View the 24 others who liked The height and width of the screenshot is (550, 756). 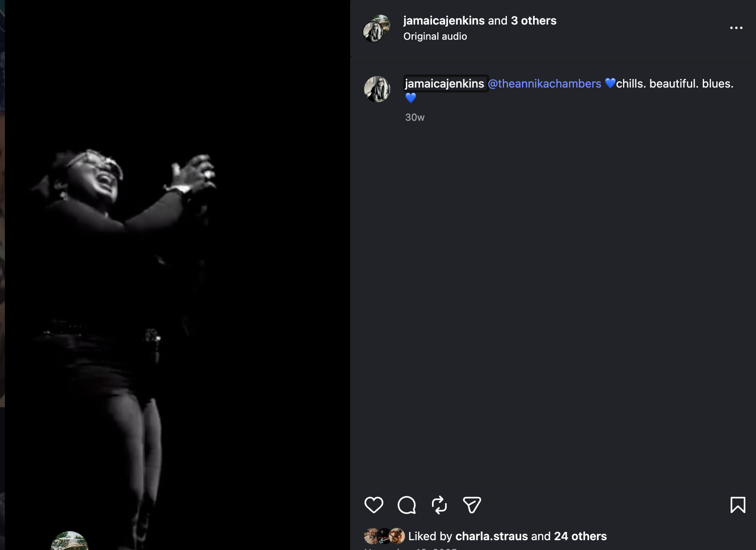[x=580, y=536]
